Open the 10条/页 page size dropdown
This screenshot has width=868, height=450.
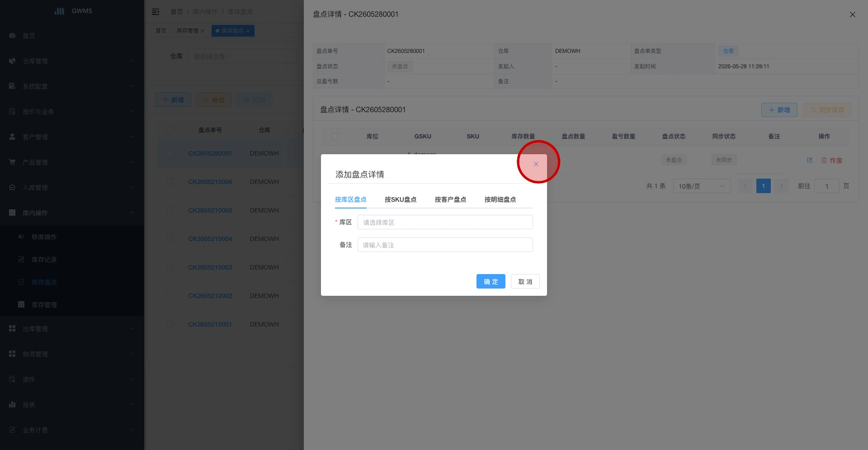[x=702, y=186]
